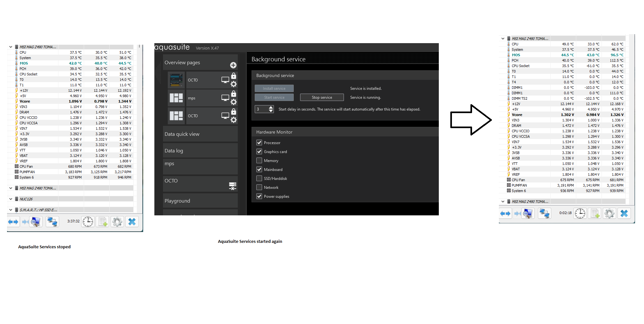This screenshot has height=324, width=644.
Task: Click the expand-columns arrows in the 3:37:32 sensor window
Action: coord(13,222)
